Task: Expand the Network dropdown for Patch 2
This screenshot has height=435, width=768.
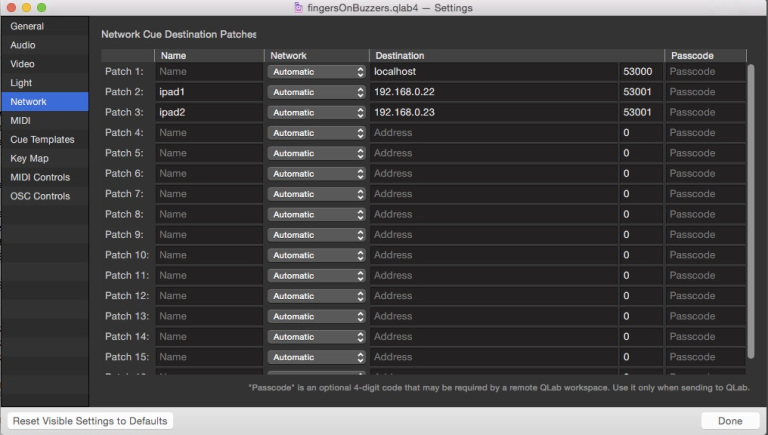Action: 316,92
